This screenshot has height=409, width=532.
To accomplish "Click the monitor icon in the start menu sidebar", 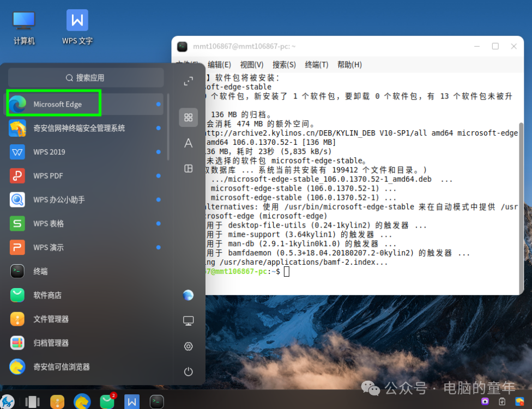I will click(x=188, y=320).
